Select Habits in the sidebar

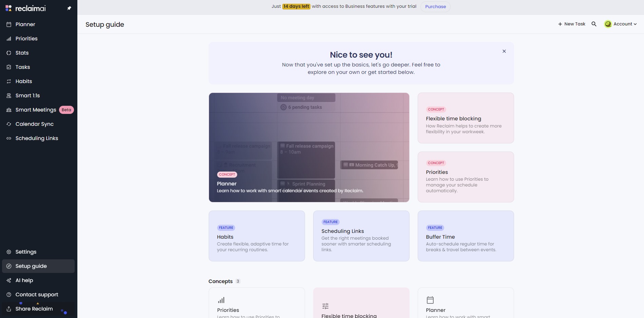click(x=38, y=81)
